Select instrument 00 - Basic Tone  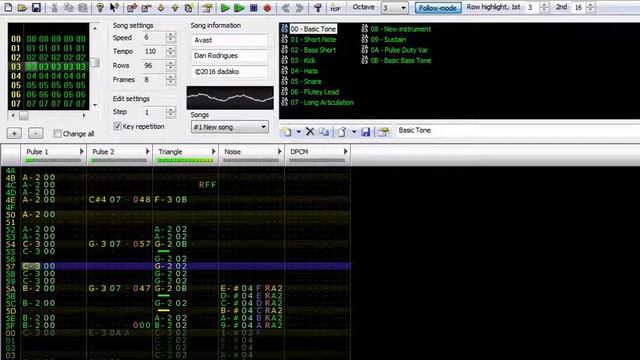tap(313, 29)
